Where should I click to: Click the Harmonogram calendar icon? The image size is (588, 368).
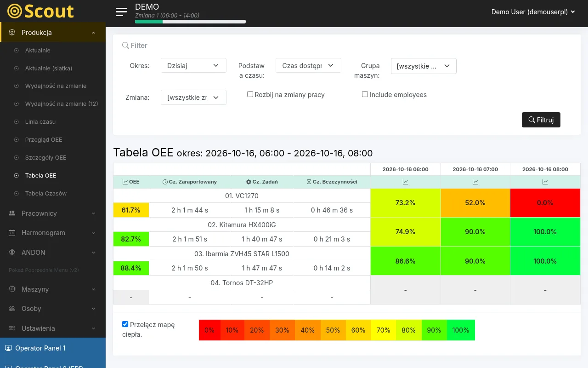tap(12, 233)
